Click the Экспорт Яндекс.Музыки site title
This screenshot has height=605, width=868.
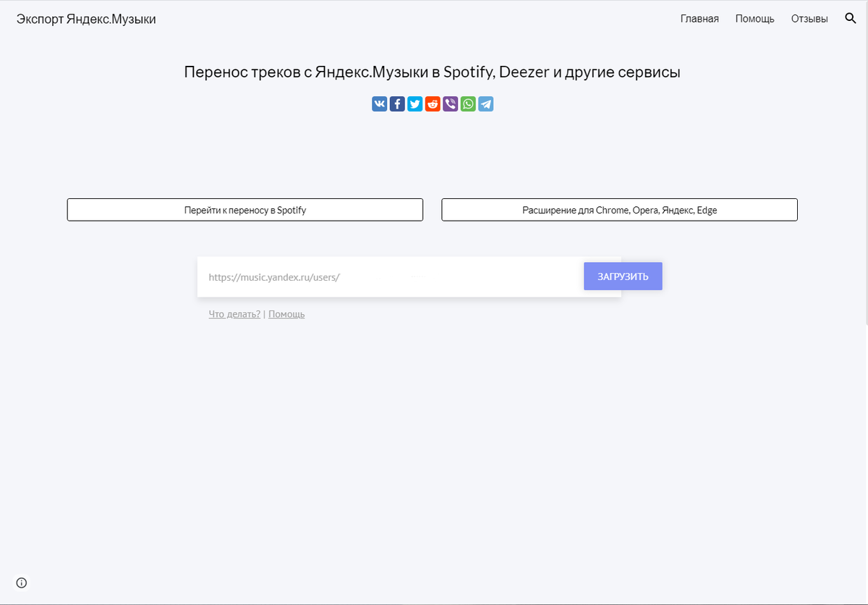[x=86, y=19]
